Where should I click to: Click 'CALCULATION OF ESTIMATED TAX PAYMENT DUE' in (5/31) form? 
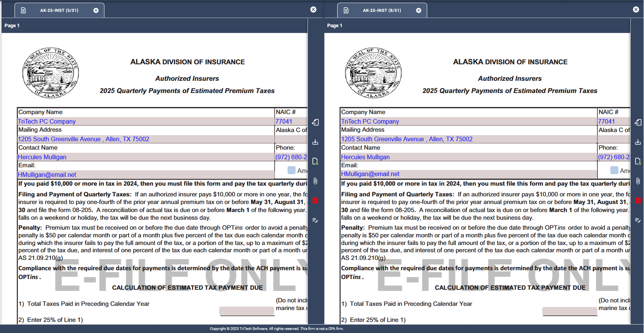[187, 288]
